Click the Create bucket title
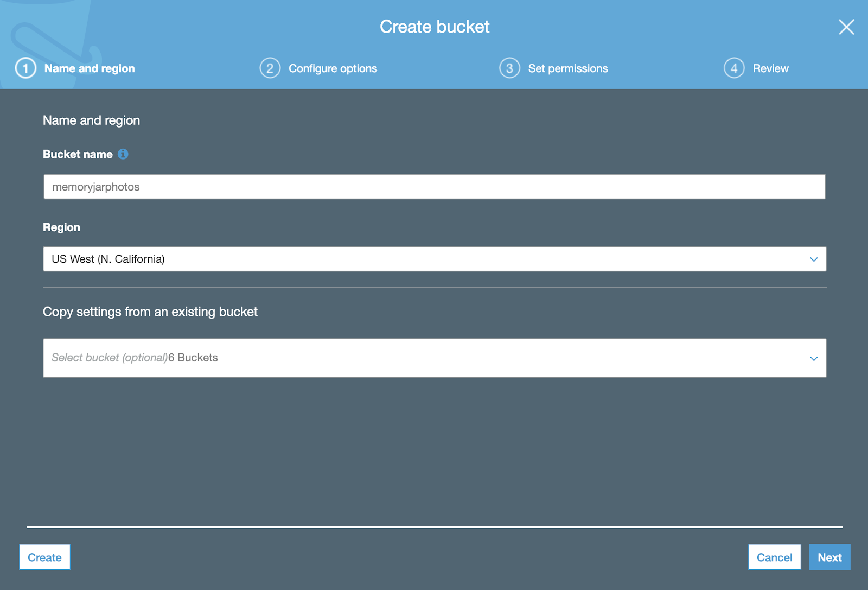Image resolution: width=868 pixels, height=590 pixels. tap(435, 27)
